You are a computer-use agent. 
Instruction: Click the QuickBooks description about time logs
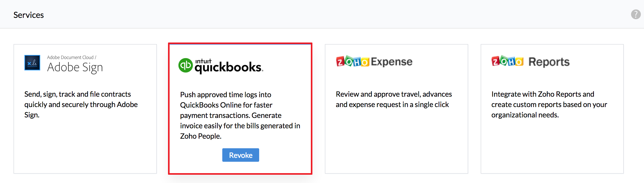tap(240, 115)
